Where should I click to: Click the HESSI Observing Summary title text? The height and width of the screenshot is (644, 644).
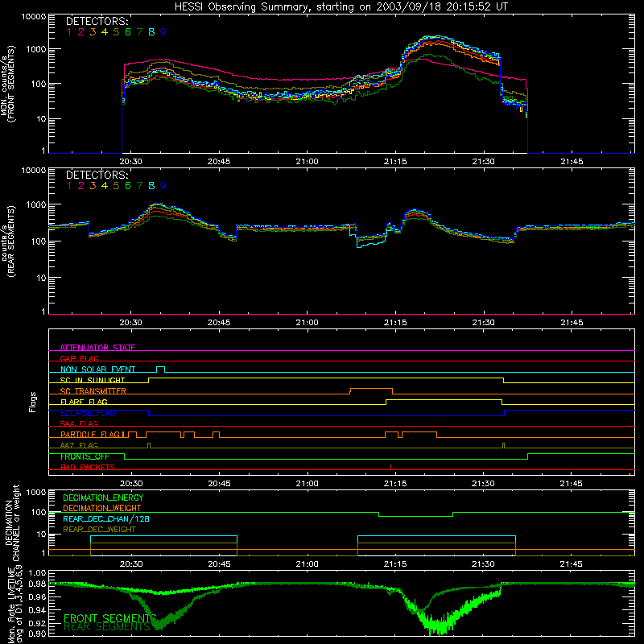pyautogui.click(x=341, y=6)
